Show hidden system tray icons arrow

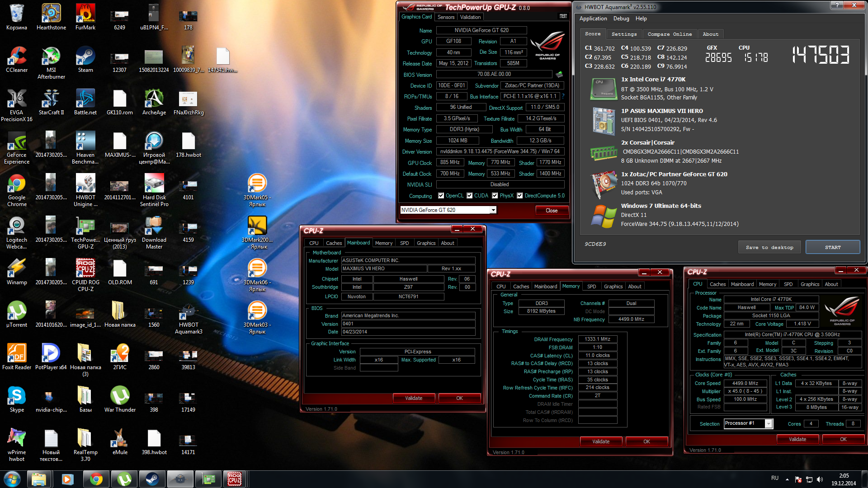(787, 479)
